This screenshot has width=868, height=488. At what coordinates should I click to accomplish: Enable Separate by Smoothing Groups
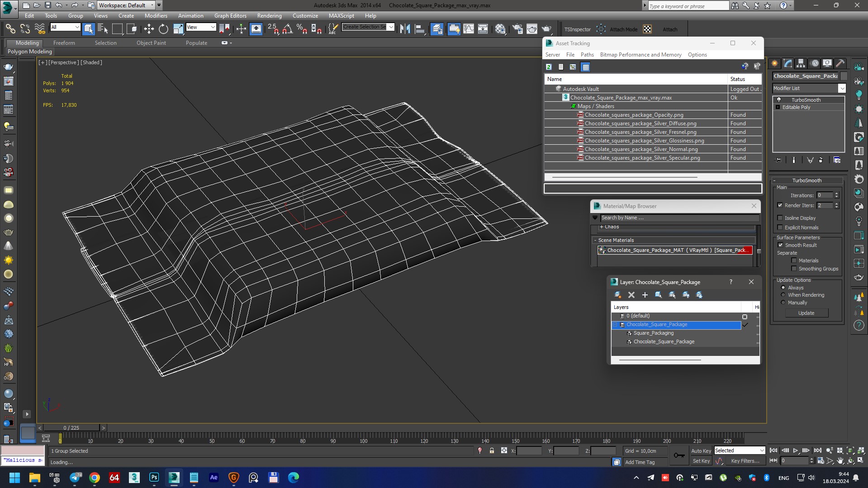pyautogui.click(x=794, y=269)
